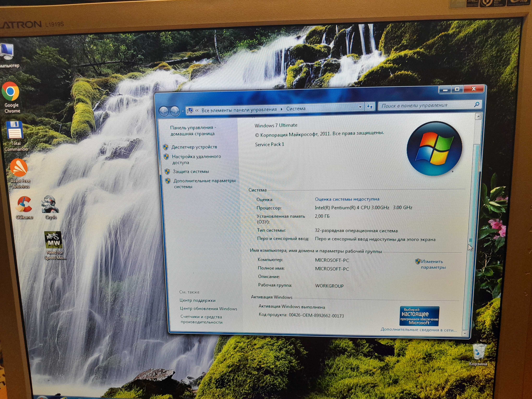This screenshot has height=399, width=532.
Task: Click the refresh button in address bar
Action: 370,106
